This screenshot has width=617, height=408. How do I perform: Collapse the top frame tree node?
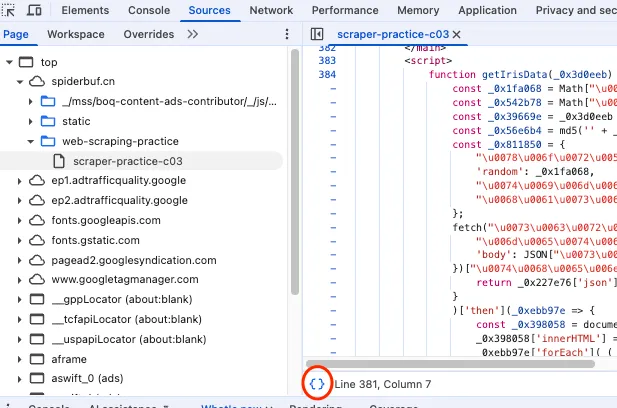pyautogui.click(x=9, y=62)
